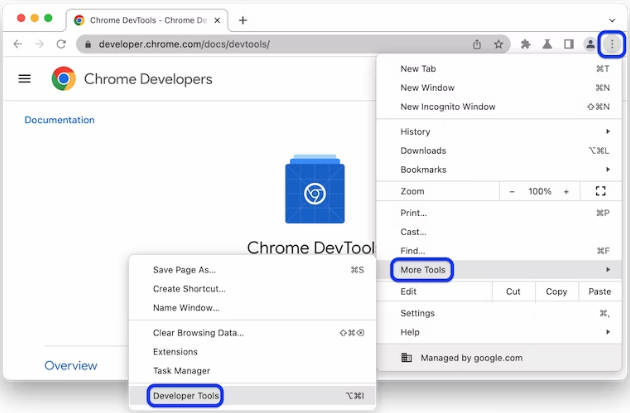Select Find… in the menu
Screen dimensions: 630x413
499,251
